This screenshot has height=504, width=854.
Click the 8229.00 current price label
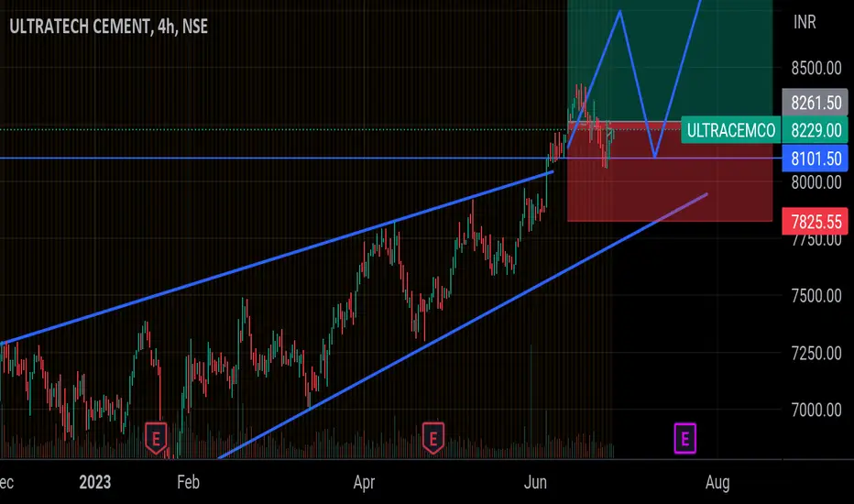[816, 130]
